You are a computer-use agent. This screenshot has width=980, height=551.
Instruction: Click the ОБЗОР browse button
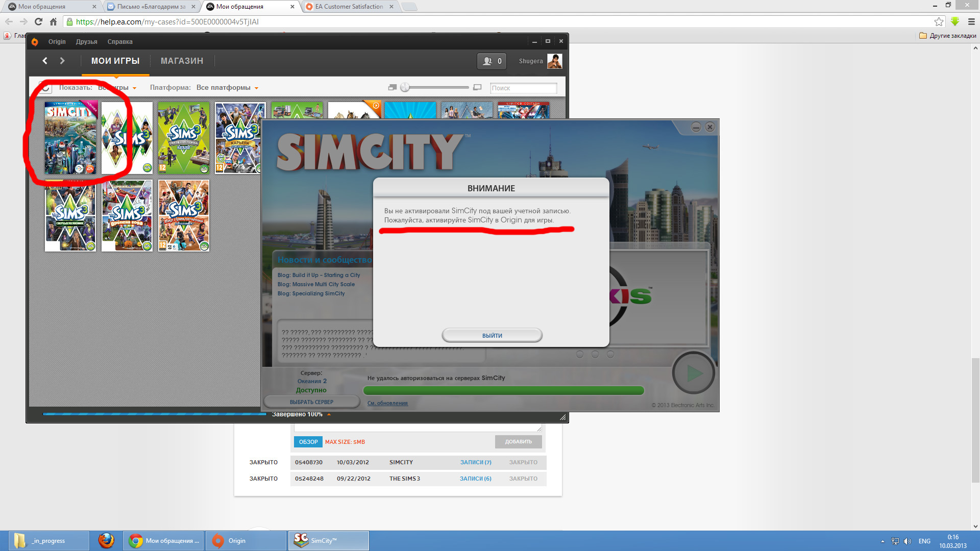(x=308, y=442)
